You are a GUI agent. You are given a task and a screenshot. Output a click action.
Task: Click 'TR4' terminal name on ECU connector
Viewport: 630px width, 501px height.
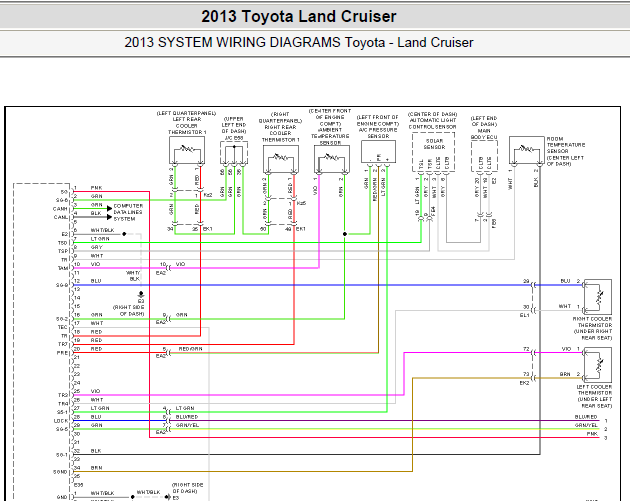click(63, 404)
